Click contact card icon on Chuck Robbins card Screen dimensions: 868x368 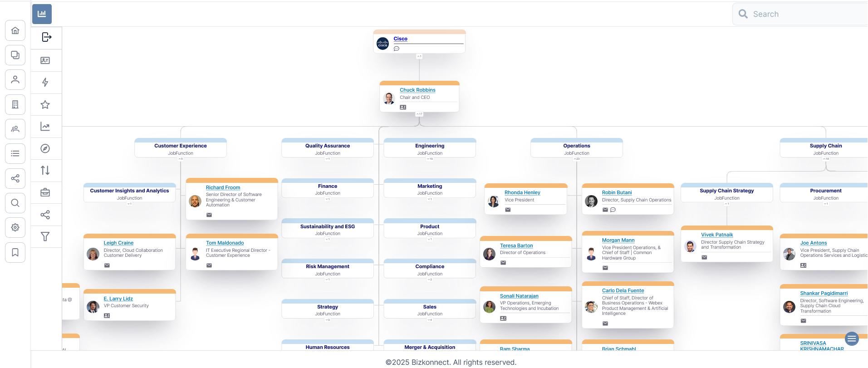403,108
